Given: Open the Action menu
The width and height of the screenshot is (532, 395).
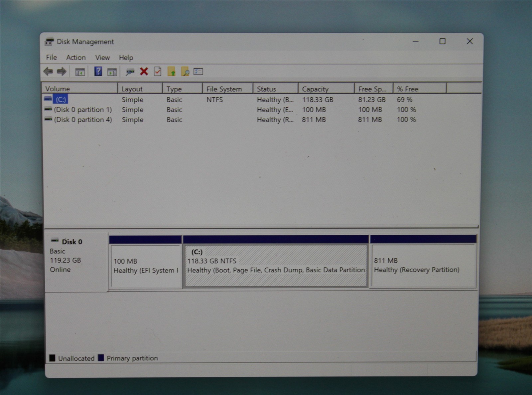Looking at the screenshot, I should [76, 57].
